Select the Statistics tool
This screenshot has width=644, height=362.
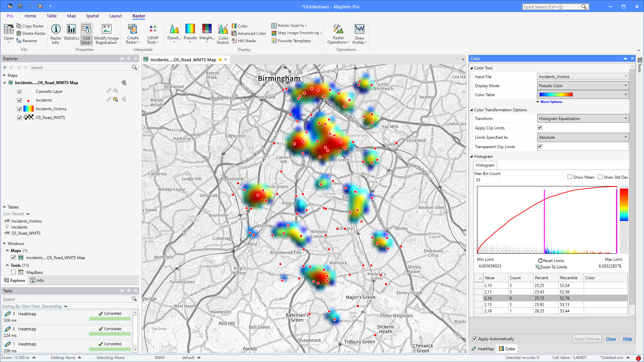[x=71, y=34]
